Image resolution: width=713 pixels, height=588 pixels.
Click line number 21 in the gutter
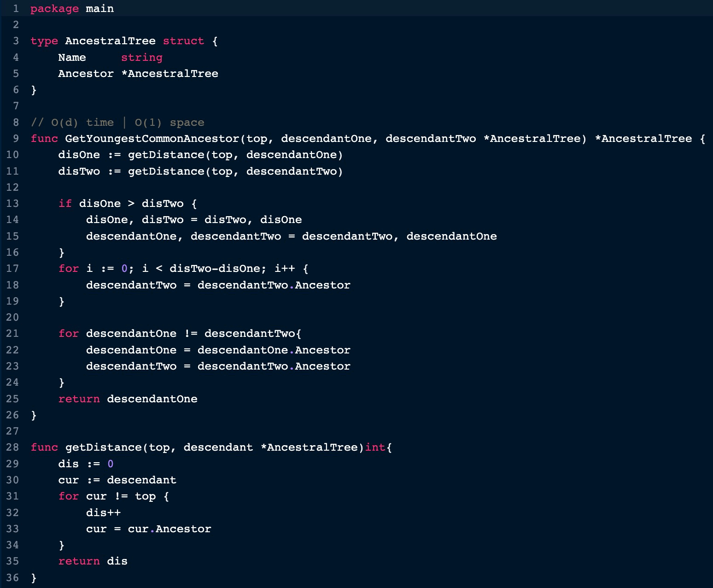click(x=12, y=333)
